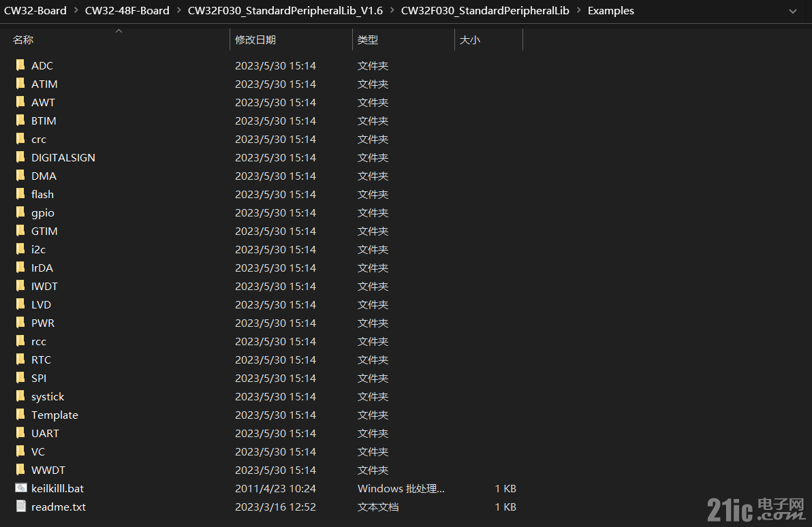Click the 1 KB size of readme.txt
Screen dimensions: 812x527
tap(505, 507)
